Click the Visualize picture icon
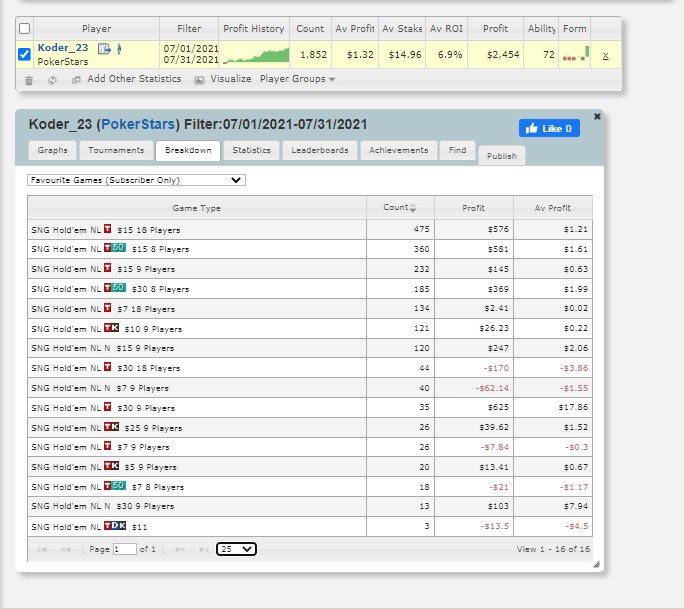The image size is (684, 609). [199, 80]
